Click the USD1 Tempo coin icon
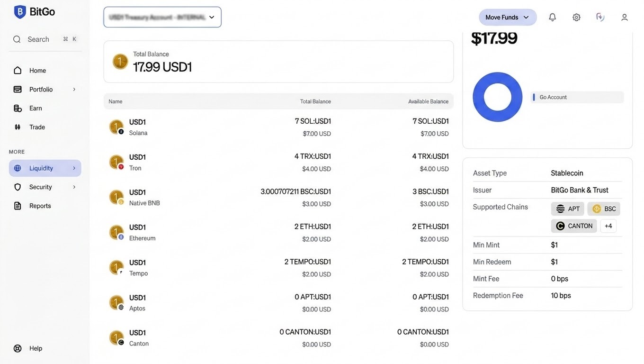This screenshot has height=364, width=644. (116, 267)
